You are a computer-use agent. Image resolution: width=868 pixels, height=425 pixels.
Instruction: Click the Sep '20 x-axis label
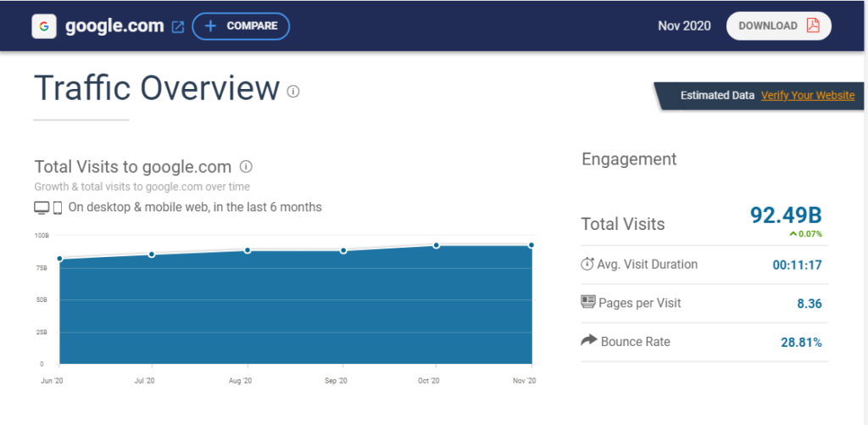[x=336, y=381]
